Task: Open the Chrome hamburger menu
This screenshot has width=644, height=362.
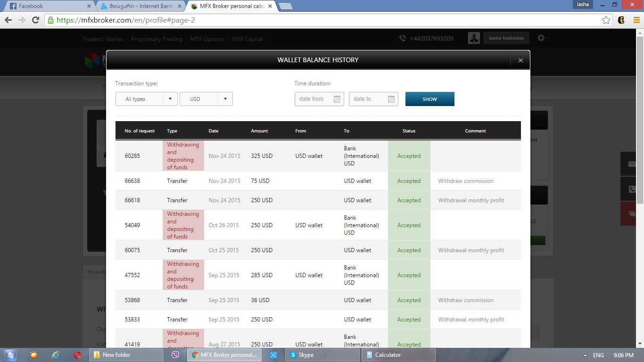Action: coord(636,20)
